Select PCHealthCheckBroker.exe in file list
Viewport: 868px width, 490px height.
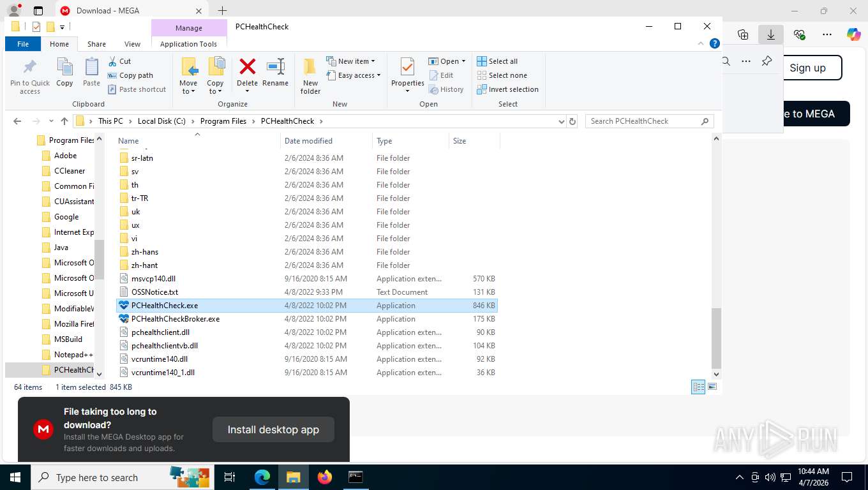pos(307,319)
